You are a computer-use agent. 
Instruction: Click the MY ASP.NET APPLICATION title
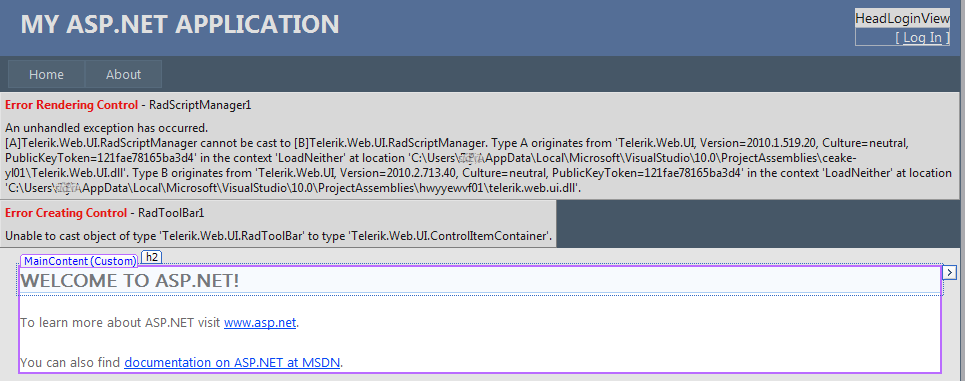(x=180, y=25)
